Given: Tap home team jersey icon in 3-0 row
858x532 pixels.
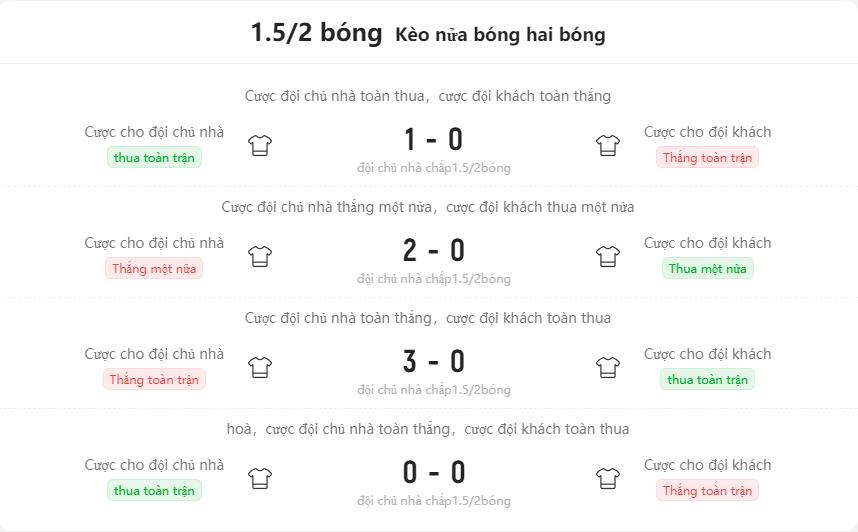Looking at the screenshot, I should click(x=260, y=367).
